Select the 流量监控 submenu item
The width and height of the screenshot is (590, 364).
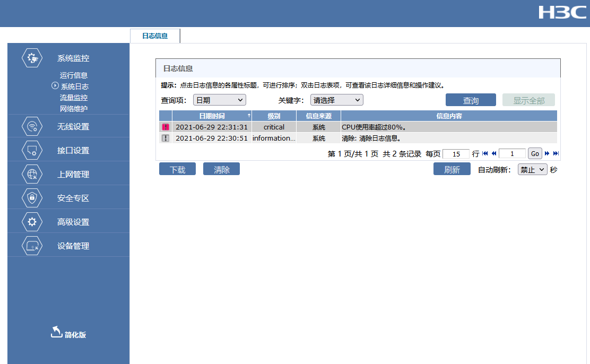pos(74,98)
